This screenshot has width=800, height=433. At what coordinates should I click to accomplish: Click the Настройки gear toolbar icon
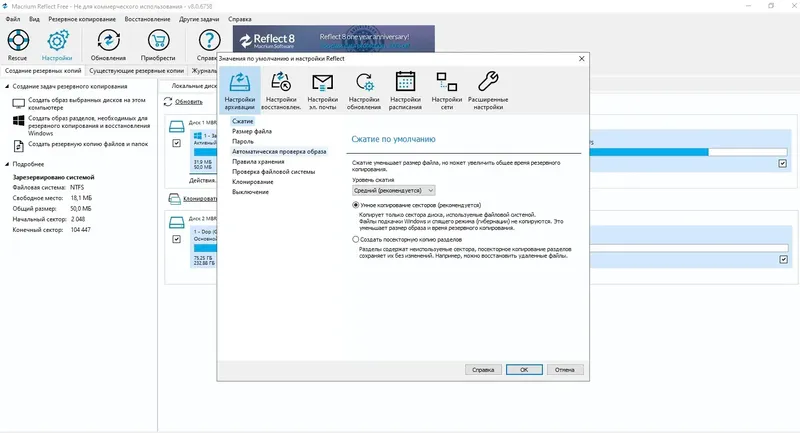57,40
